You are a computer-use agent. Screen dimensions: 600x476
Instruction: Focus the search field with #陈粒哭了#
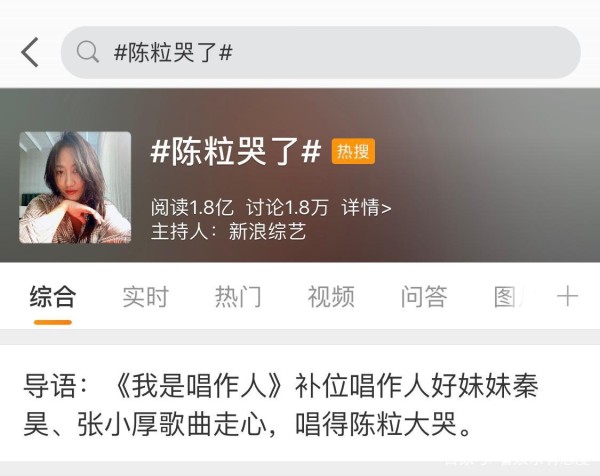click(321, 52)
